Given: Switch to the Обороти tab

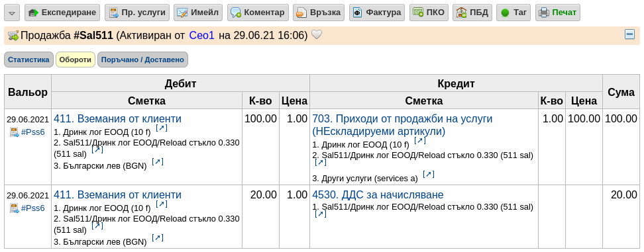Looking at the screenshot, I should click(75, 60).
